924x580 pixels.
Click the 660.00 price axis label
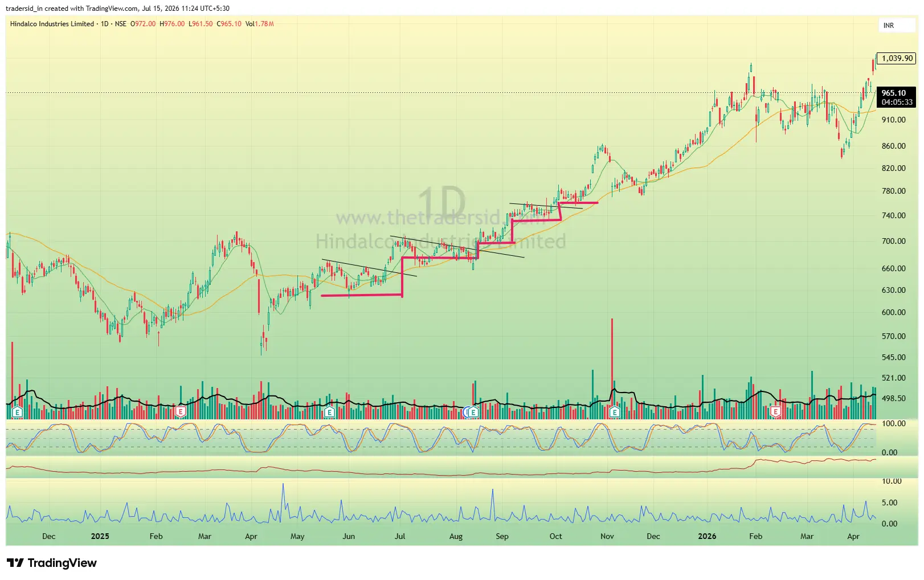pos(893,268)
